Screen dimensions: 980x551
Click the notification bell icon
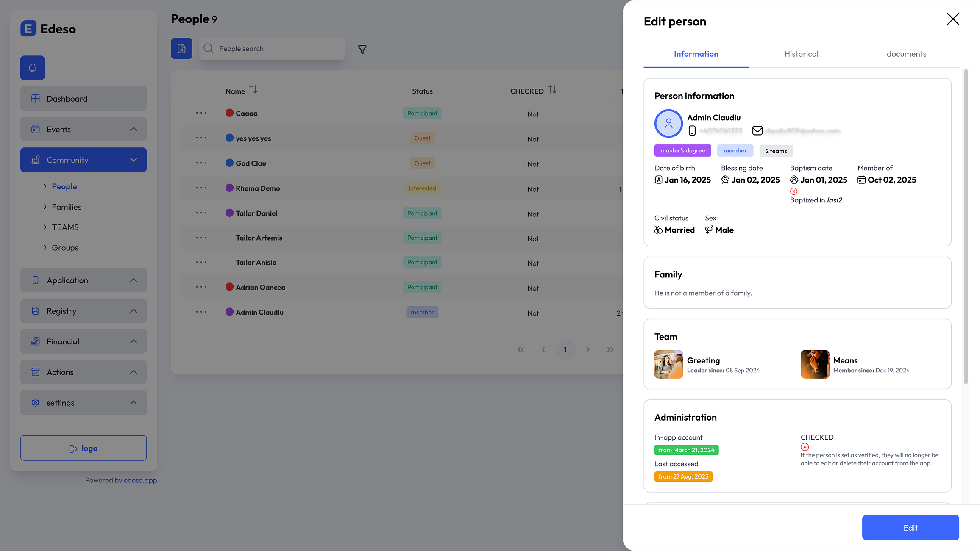32,68
